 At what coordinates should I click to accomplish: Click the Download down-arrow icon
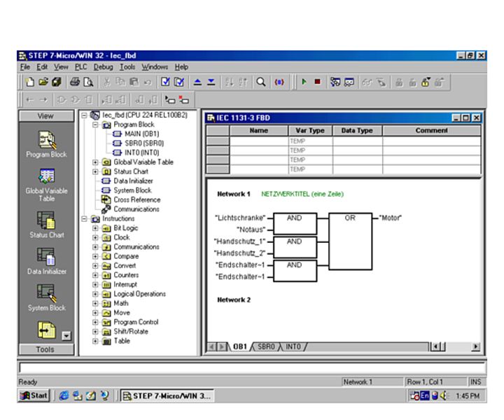tap(211, 82)
